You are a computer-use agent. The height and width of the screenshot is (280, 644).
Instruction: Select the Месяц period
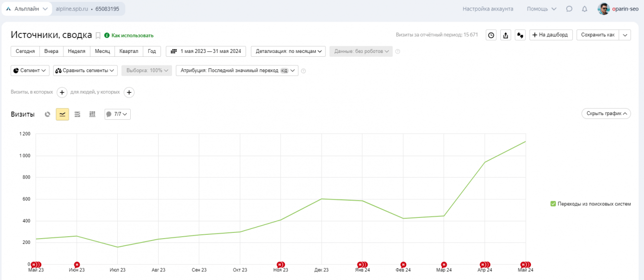tap(102, 51)
